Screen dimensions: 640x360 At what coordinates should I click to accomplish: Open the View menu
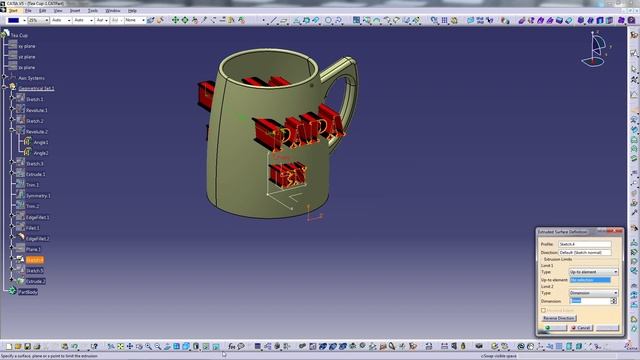click(58, 11)
